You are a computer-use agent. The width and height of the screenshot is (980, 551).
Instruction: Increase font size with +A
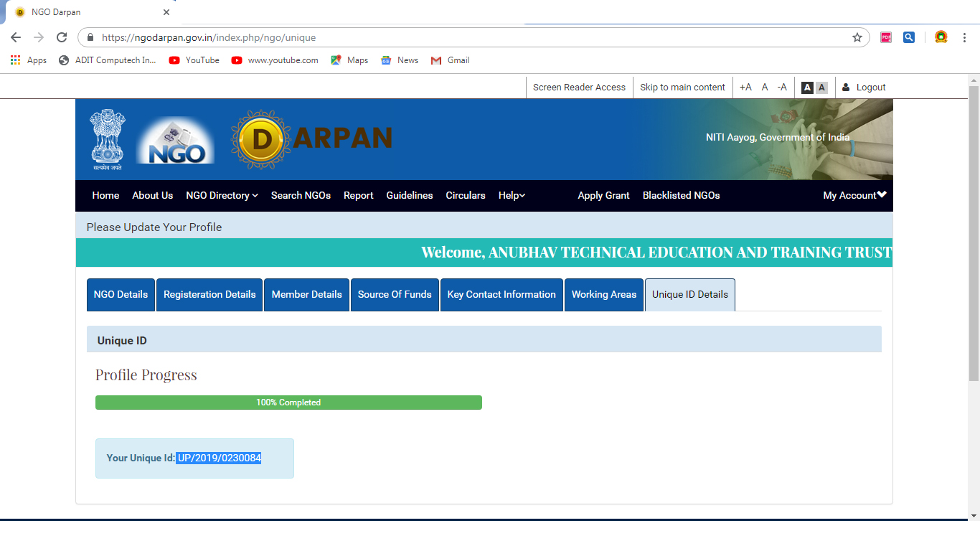click(x=745, y=88)
